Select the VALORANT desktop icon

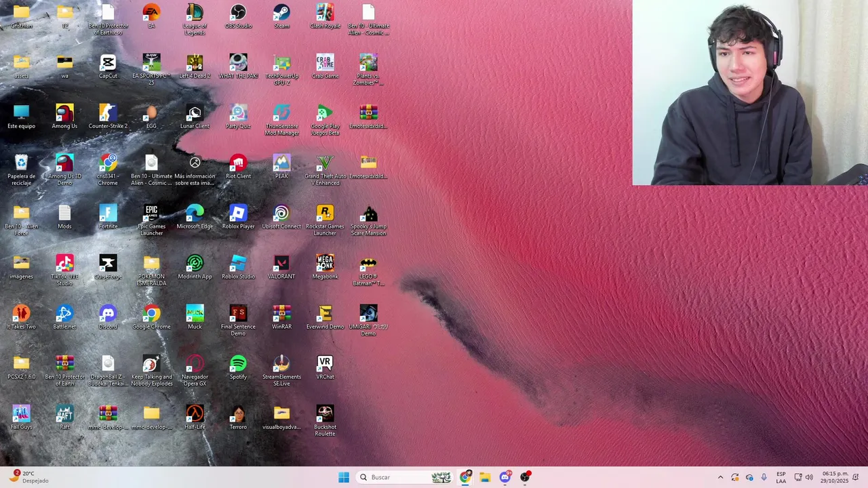[281, 267]
